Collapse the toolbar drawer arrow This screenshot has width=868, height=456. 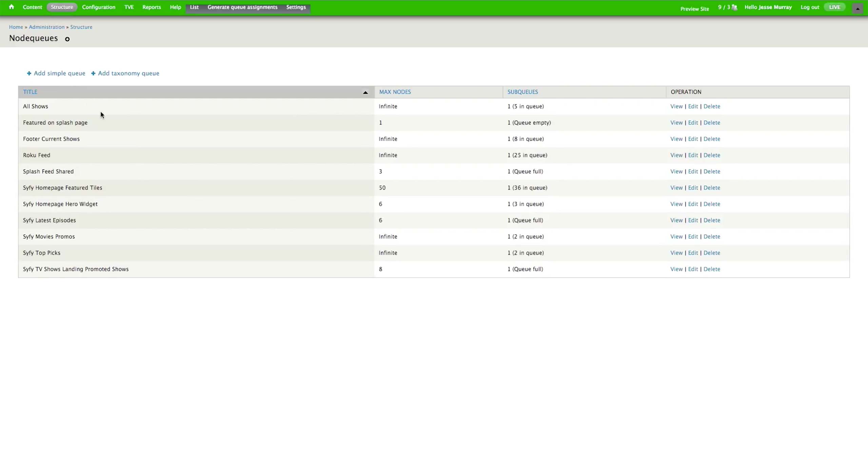point(857,8)
